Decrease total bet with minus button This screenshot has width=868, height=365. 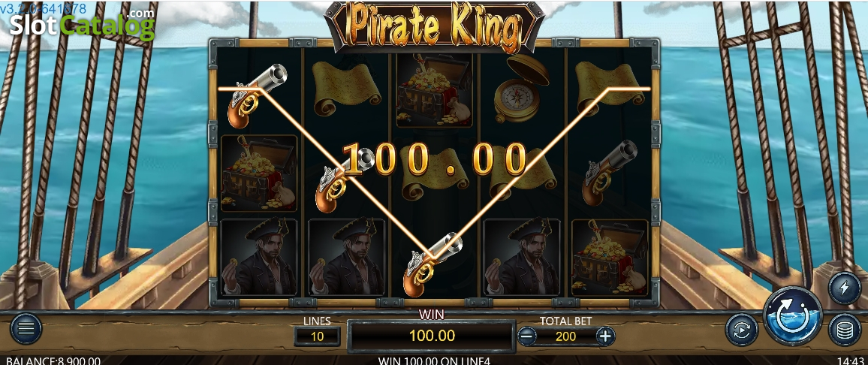(528, 336)
